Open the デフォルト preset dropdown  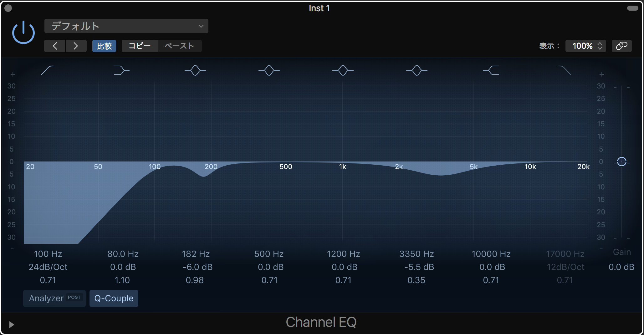tap(126, 26)
